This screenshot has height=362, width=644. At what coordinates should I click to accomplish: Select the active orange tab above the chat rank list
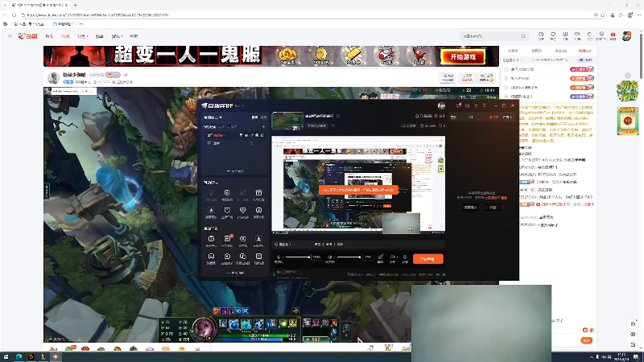[x=585, y=51]
